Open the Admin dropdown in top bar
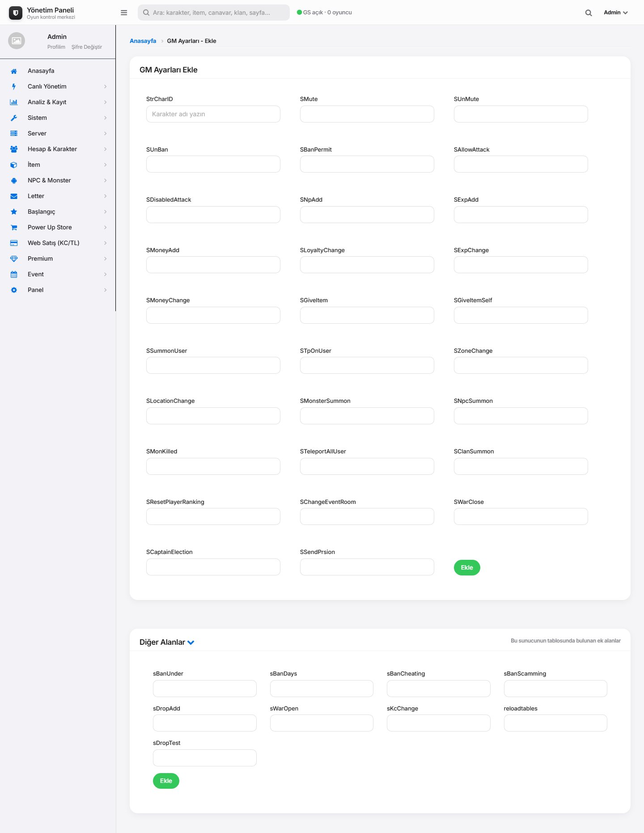Image resolution: width=644 pixels, height=833 pixels. click(615, 13)
